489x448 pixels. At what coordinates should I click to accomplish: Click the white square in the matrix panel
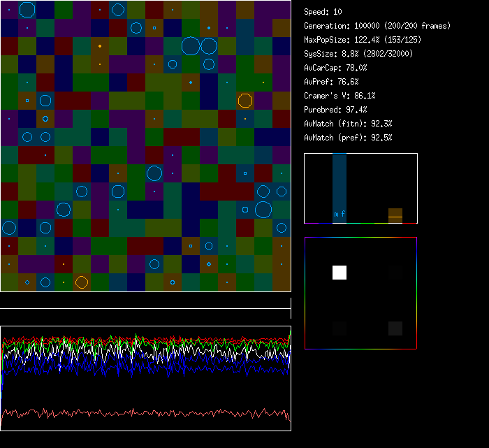click(x=339, y=273)
